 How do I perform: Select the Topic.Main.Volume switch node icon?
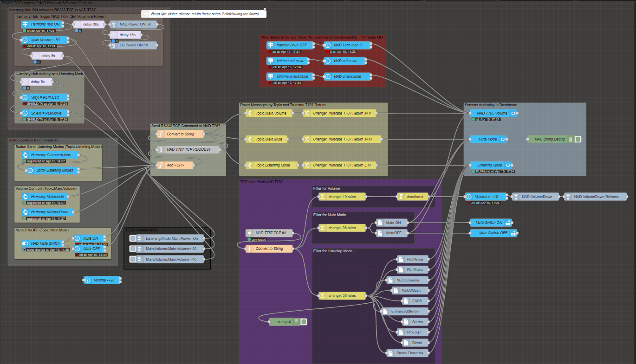click(249, 113)
